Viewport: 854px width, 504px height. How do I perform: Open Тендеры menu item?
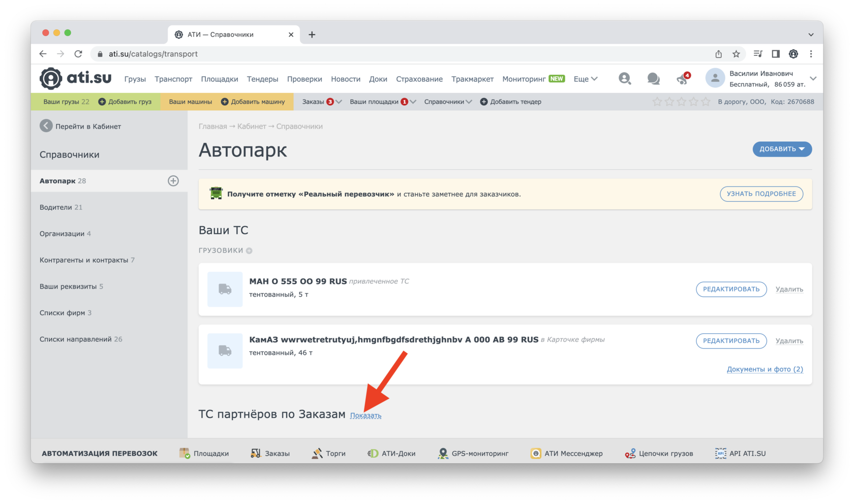(x=262, y=79)
